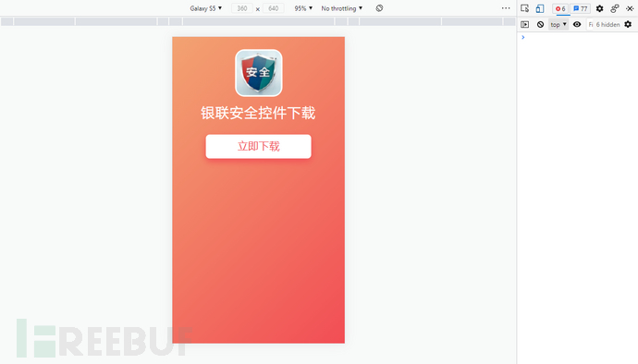Click the console Filter input field
Viewport: 638px width, 364px height.
click(x=591, y=24)
